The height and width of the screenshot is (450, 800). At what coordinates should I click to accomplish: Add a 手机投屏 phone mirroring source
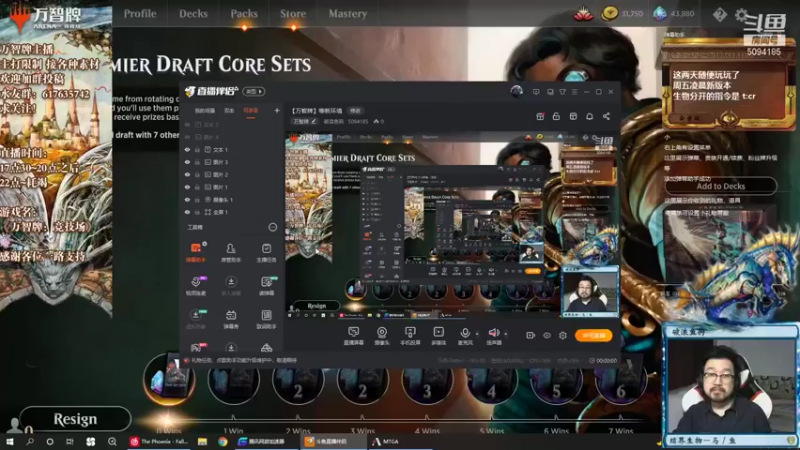coord(410,336)
